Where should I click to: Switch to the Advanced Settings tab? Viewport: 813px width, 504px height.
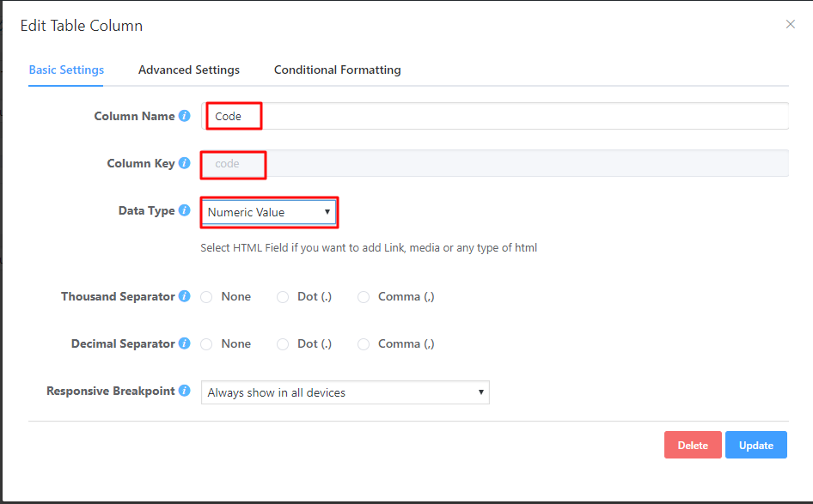point(189,70)
